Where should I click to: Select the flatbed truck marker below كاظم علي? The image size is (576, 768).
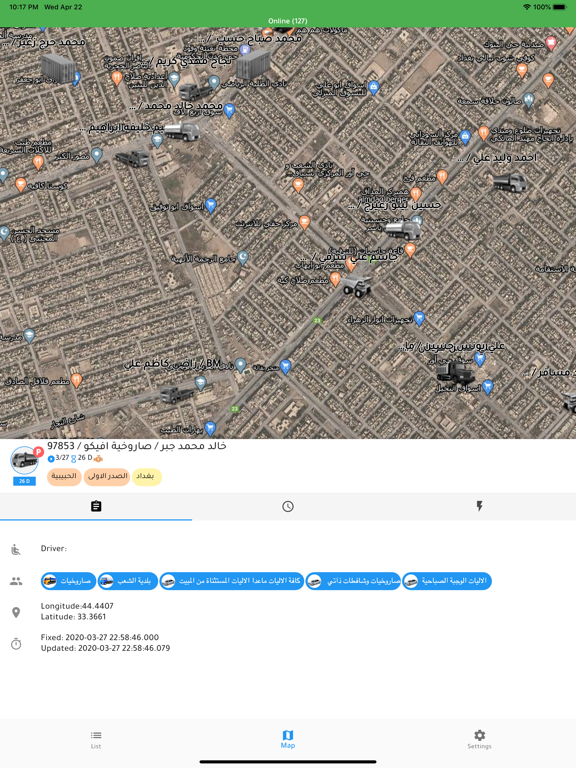176,394
